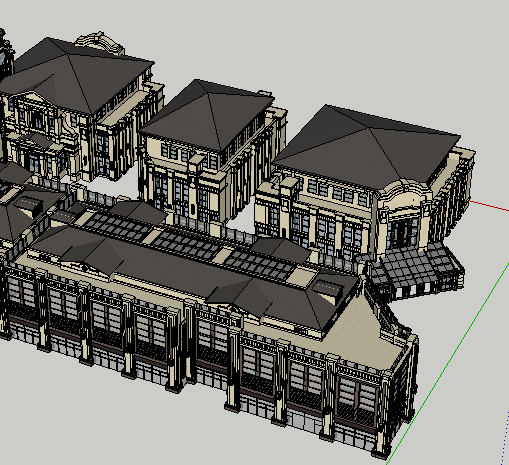Viewport: 509px width, 465px height.
Task: Click the green axis line
Action: tap(447, 365)
